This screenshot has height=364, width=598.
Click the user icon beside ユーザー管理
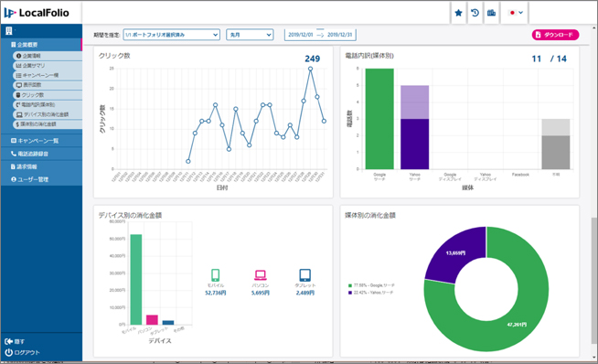pos(14,179)
